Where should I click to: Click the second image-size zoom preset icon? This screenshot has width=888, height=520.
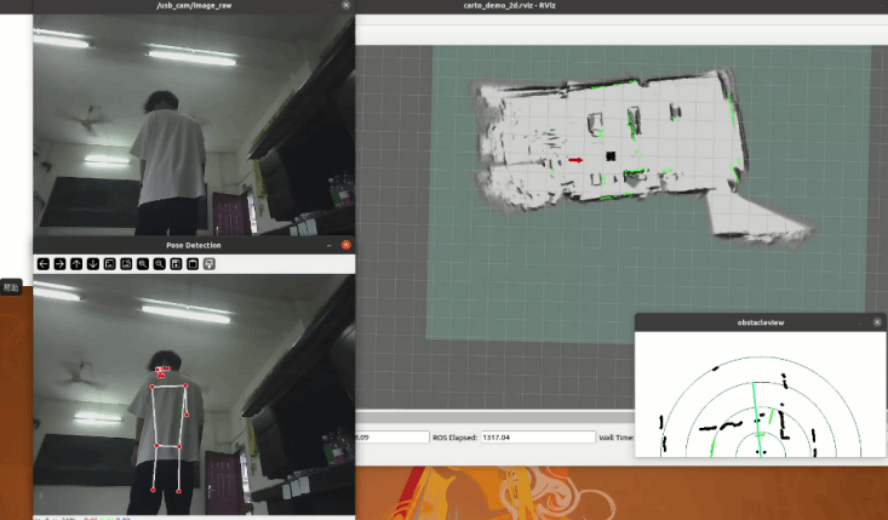pos(126,264)
